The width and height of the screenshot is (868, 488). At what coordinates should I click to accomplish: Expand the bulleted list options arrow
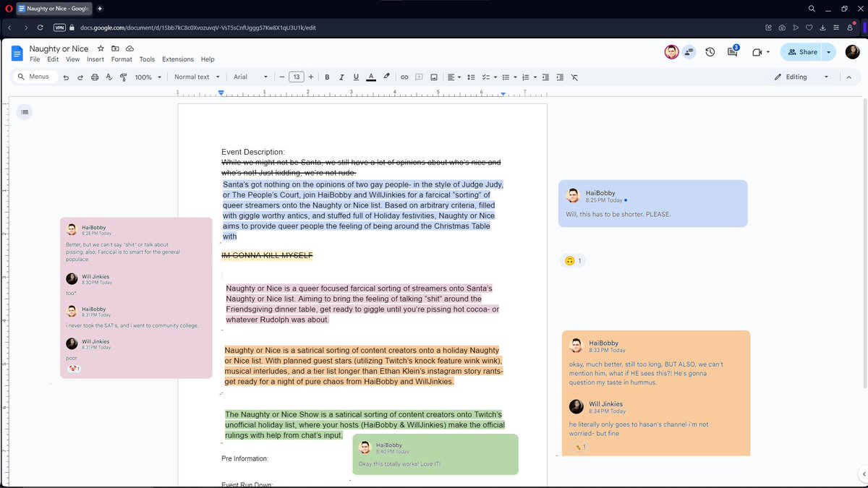point(515,77)
